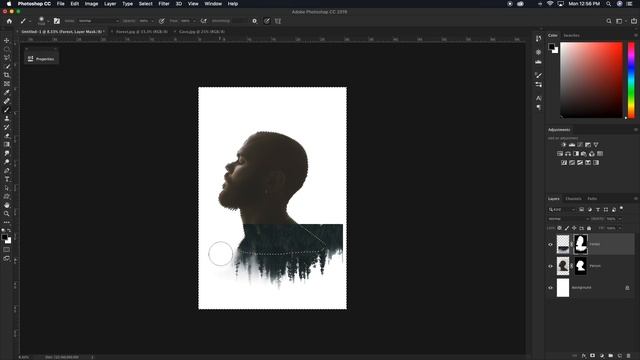
Task: Select the Gradient tool
Action: tap(7, 144)
